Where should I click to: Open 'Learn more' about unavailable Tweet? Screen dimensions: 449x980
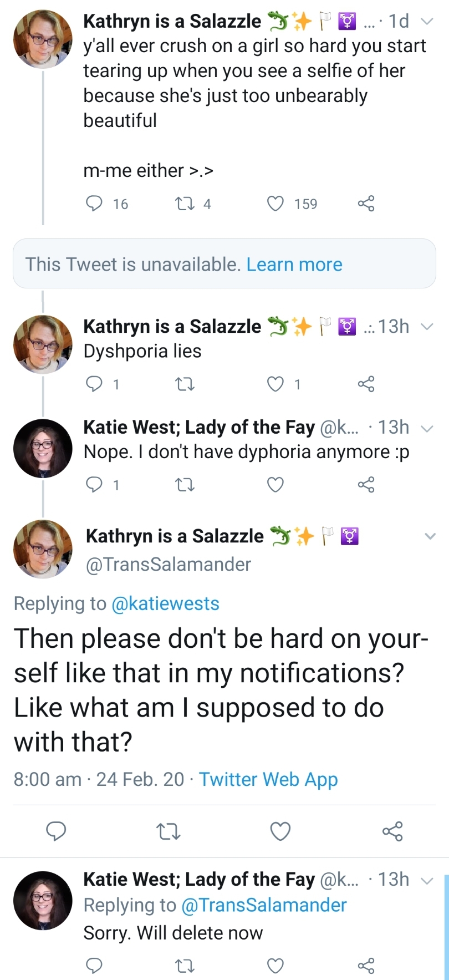[x=294, y=265]
